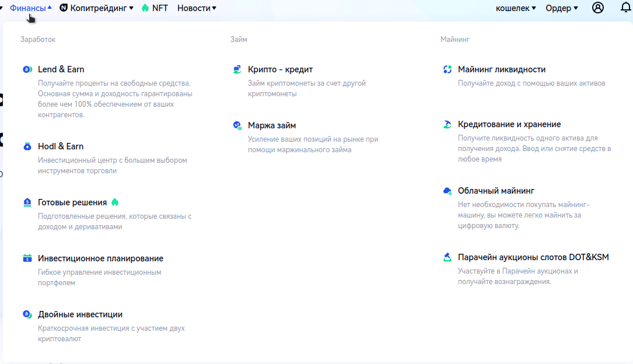This screenshot has height=364, width=633.
Task: Select the Lend & Earn title link
Action: tap(61, 69)
